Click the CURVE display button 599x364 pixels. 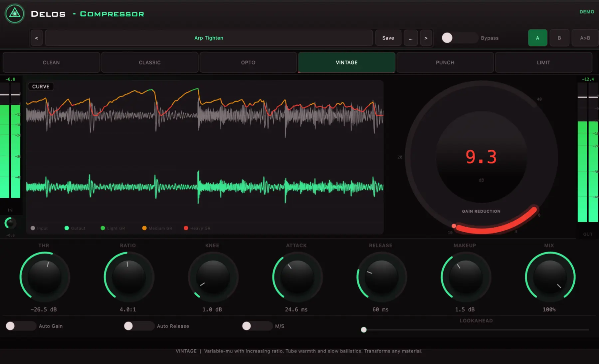41,87
